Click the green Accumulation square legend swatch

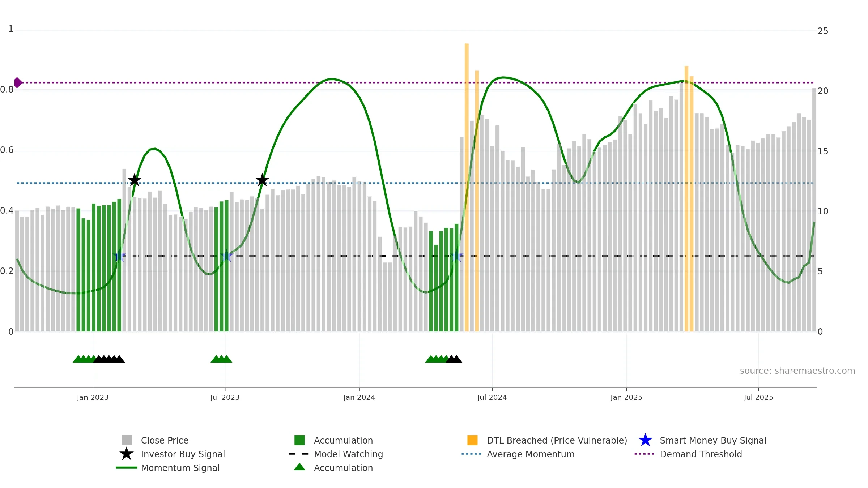click(x=299, y=440)
